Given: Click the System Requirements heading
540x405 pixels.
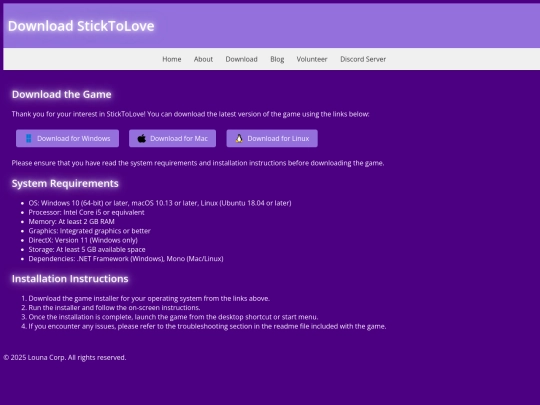Looking at the screenshot, I should tap(65, 184).
